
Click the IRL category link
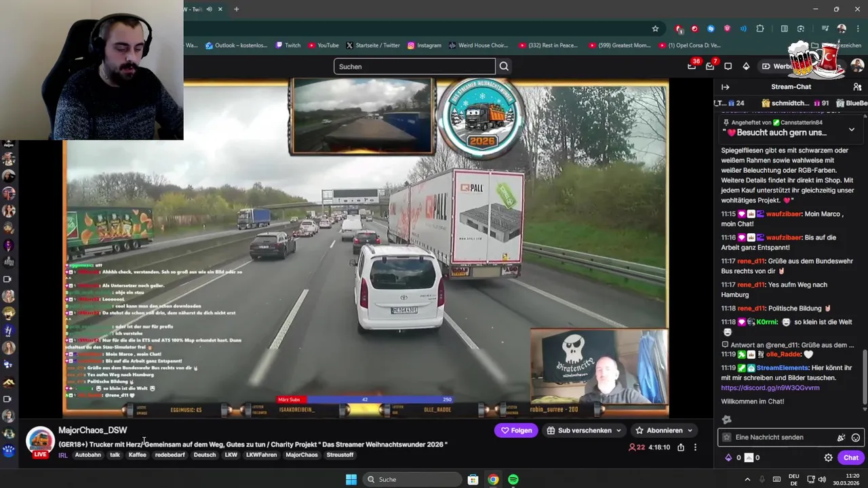(x=63, y=455)
